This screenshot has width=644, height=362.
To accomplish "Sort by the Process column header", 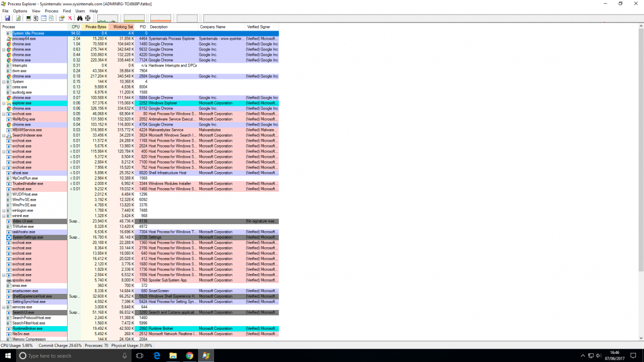I will [34, 27].
